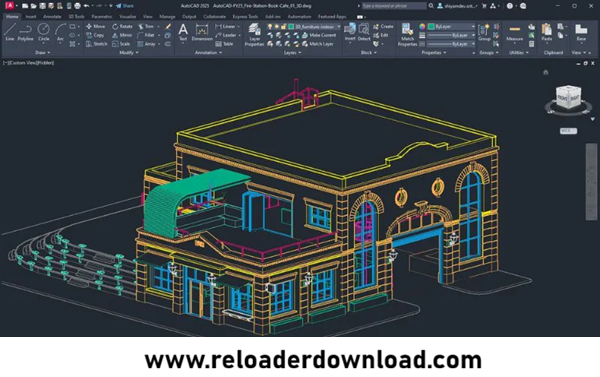Screen dimensions: 600x377
Task: Click the Group tool
Action: [484, 33]
